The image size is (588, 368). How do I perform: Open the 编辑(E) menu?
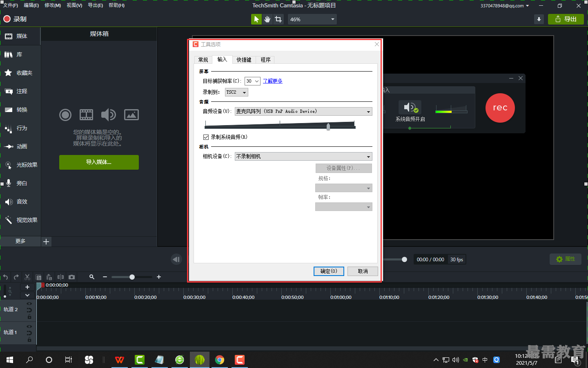31,5
